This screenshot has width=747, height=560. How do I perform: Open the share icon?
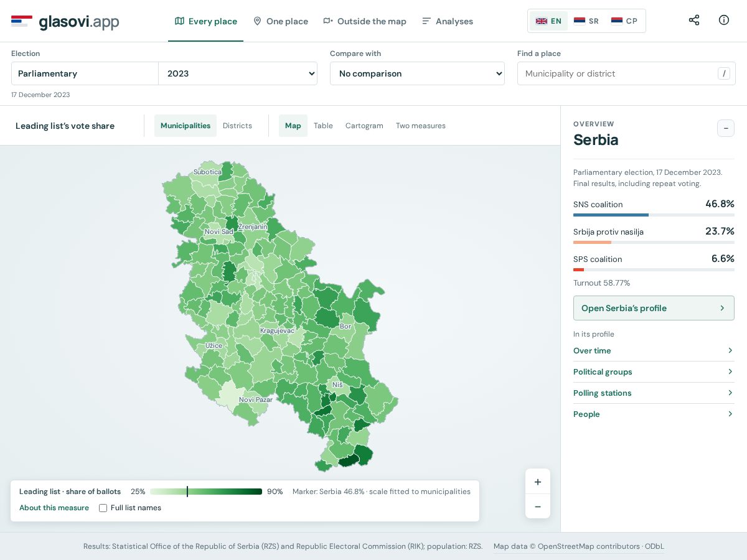(x=694, y=20)
